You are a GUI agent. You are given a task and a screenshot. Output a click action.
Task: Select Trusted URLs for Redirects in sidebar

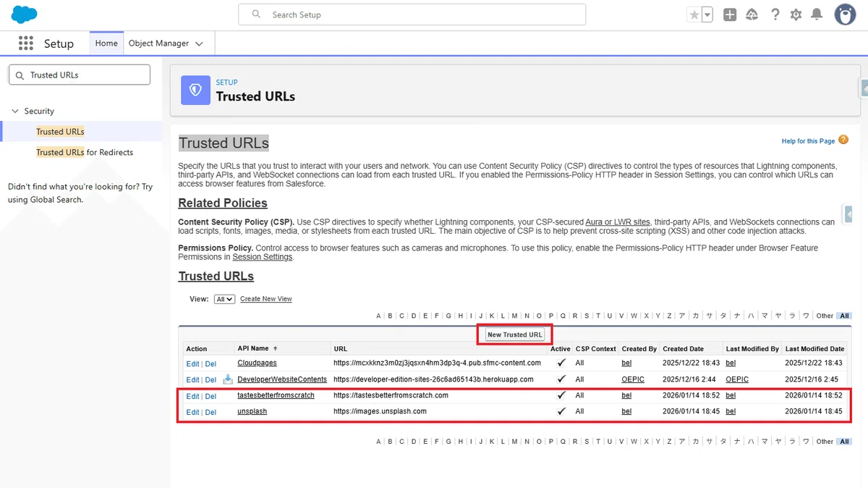click(85, 152)
